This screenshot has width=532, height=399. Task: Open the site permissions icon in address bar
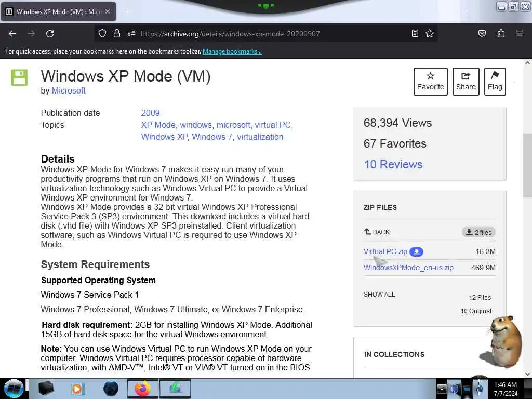coord(131,33)
